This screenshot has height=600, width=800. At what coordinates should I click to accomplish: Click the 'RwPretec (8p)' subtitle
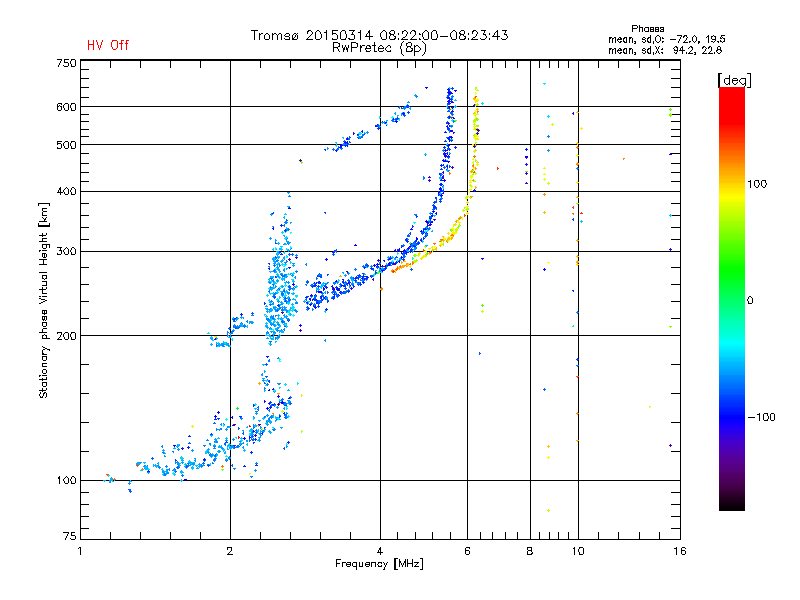pos(379,48)
